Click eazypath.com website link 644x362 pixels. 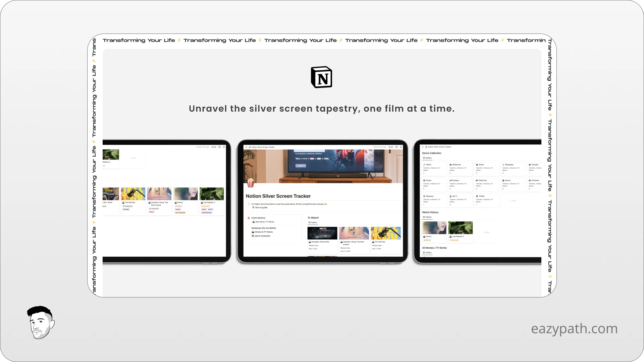tap(574, 328)
